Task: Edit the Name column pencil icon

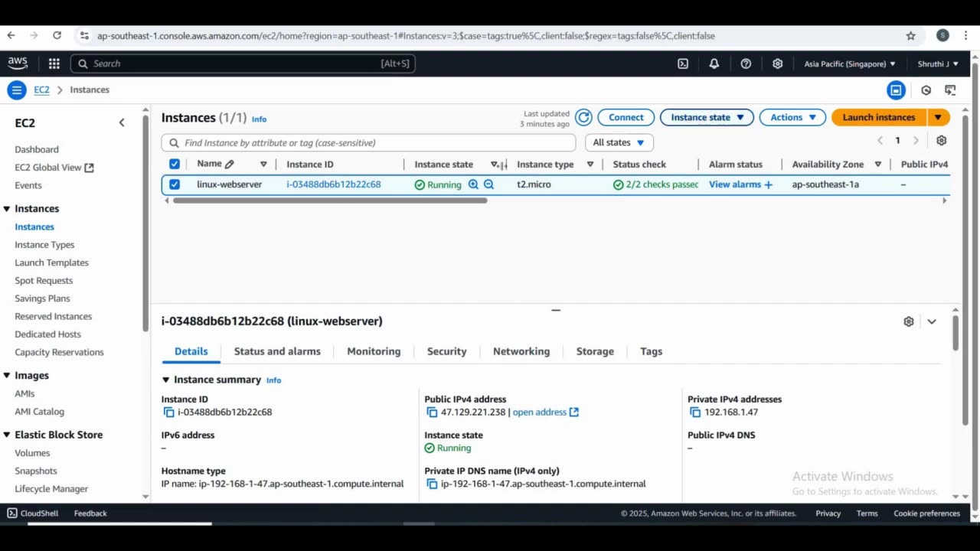Action: pyautogui.click(x=230, y=164)
